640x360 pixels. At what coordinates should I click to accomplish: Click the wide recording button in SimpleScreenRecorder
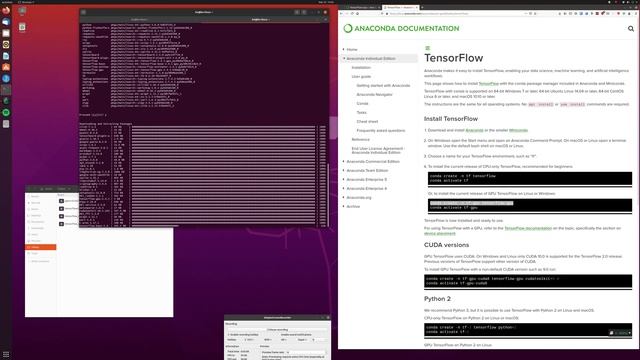277,329
